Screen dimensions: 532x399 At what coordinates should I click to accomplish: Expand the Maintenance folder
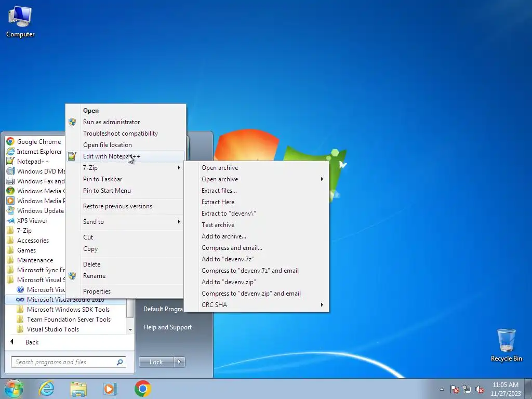(x=35, y=260)
